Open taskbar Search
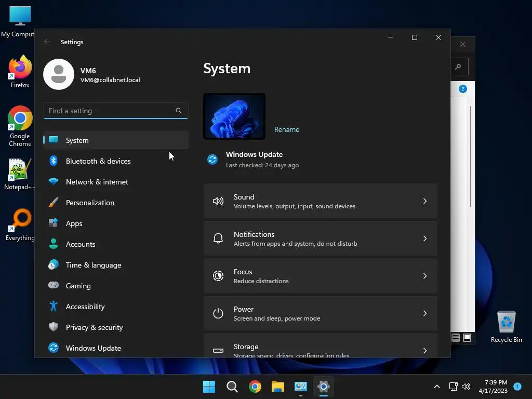532x399 pixels. tap(232, 387)
